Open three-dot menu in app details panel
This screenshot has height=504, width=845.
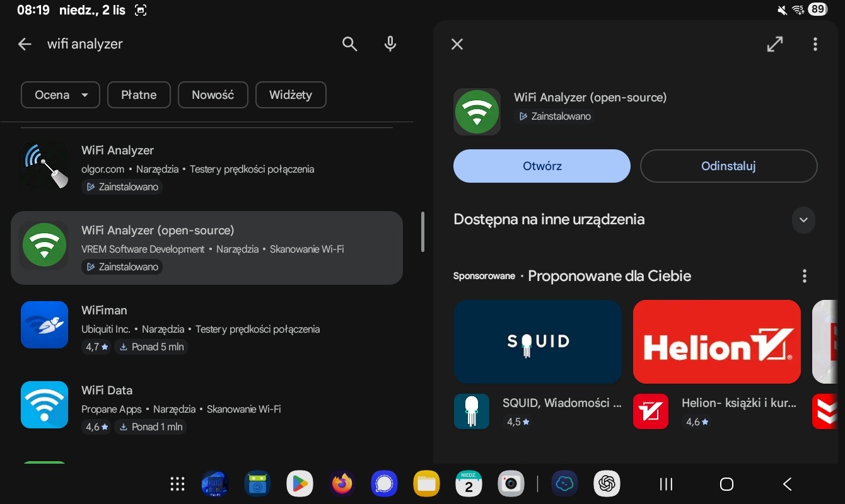pos(815,44)
